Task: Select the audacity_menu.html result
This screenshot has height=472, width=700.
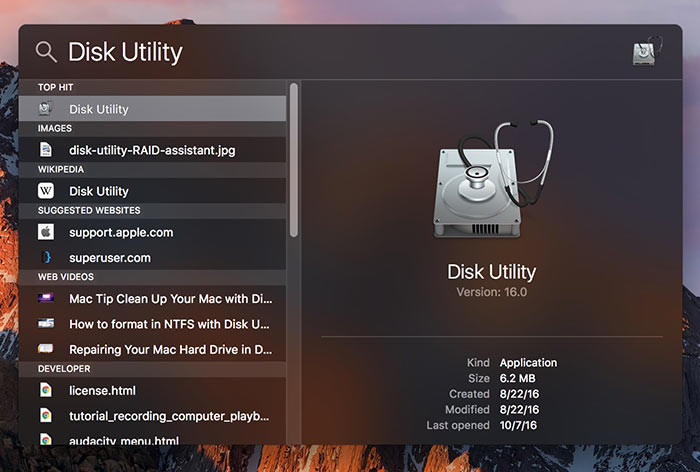Action: [152, 437]
